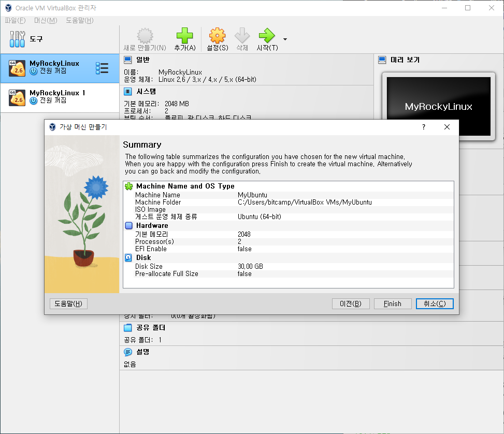504x434 pixels.
Task: Select the Machine Name and OS Type header
Action: click(x=185, y=186)
